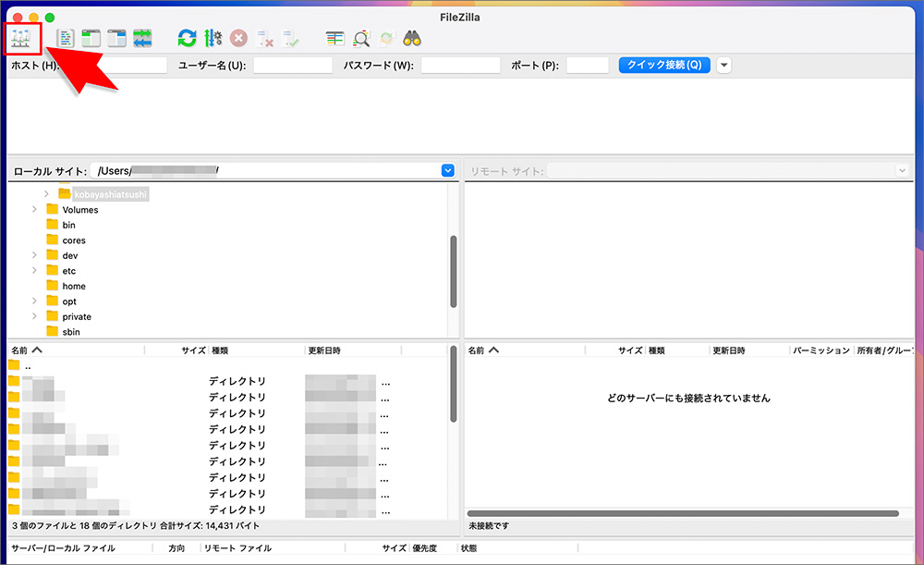The width and height of the screenshot is (924, 565).
Task: Click the local file list vertical scrollbar
Action: pos(453,384)
